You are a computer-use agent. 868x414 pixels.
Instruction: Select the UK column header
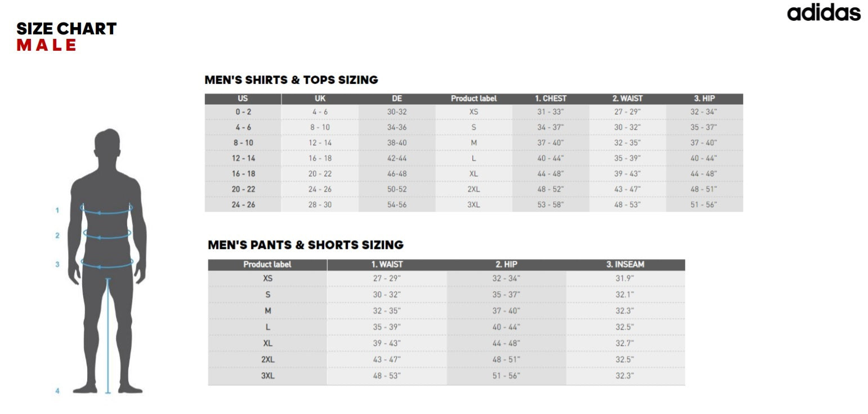click(x=320, y=99)
